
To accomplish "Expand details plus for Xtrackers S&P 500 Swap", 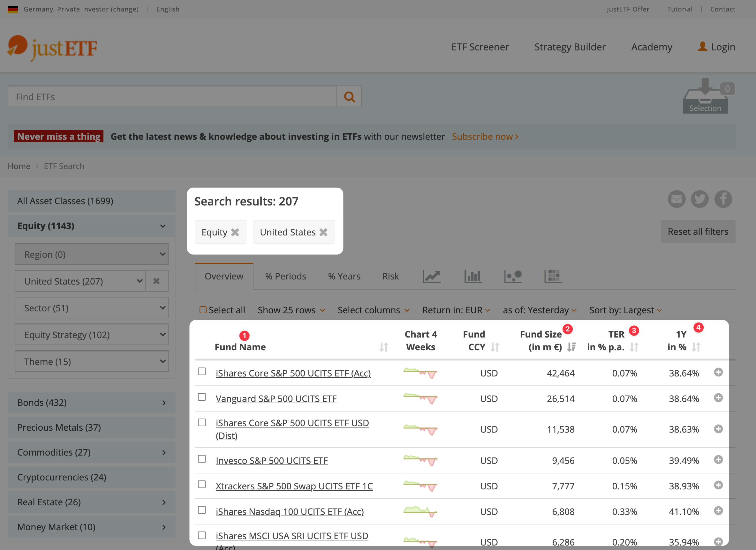I will 718,485.
